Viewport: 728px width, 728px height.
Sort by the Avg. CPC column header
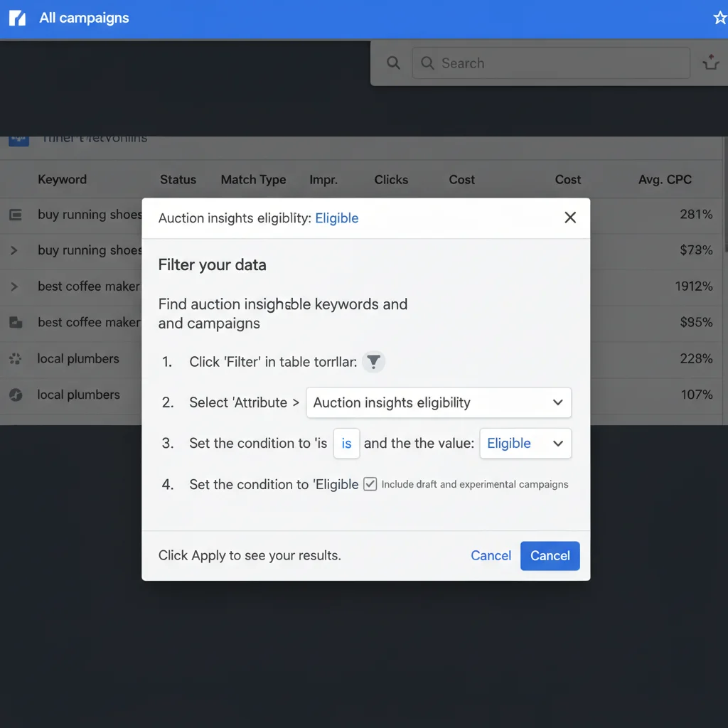point(665,180)
